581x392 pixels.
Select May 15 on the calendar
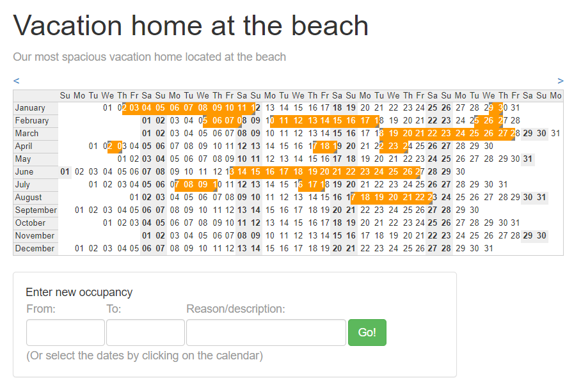click(x=313, y=159)
